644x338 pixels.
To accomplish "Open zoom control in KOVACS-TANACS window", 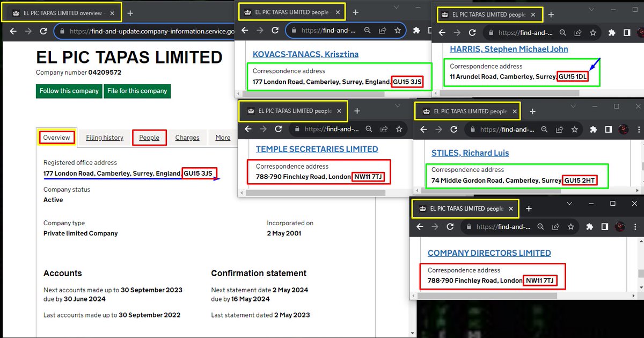I will tap(368, 31).
